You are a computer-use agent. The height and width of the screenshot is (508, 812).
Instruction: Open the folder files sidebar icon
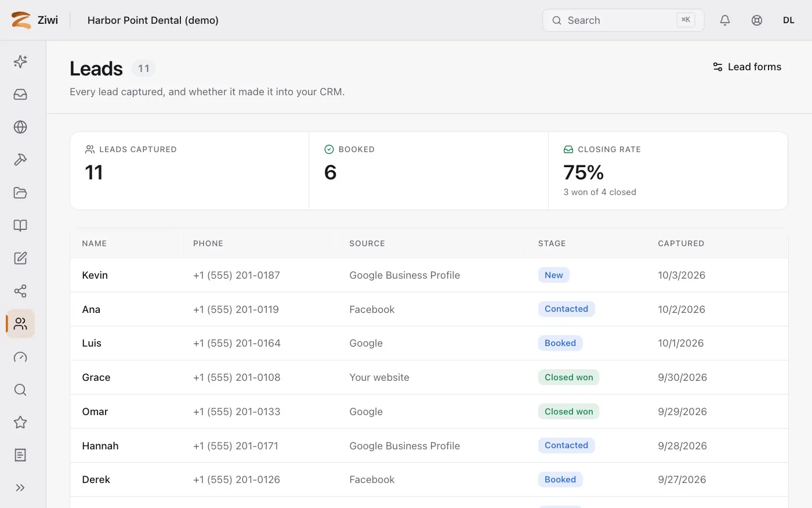20,193
